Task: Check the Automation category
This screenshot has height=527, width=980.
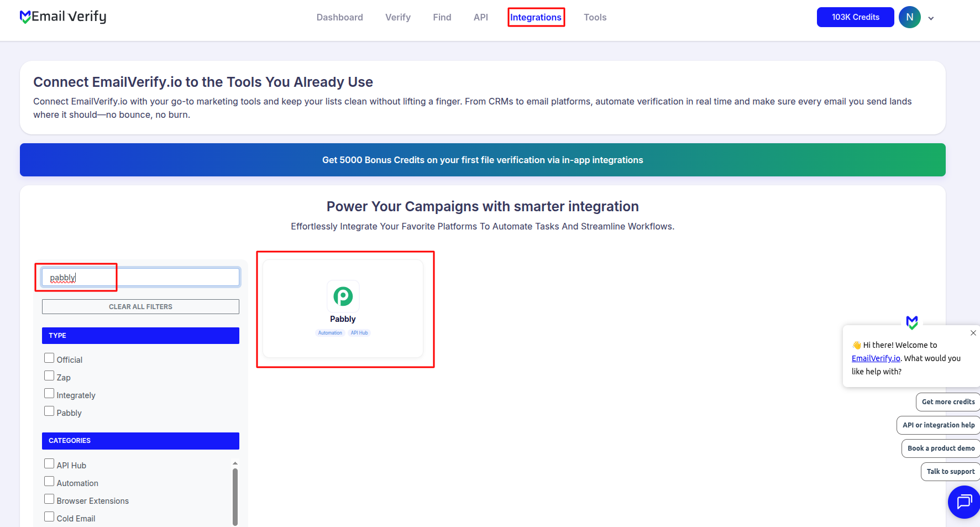Action: (x=49, y=482)
